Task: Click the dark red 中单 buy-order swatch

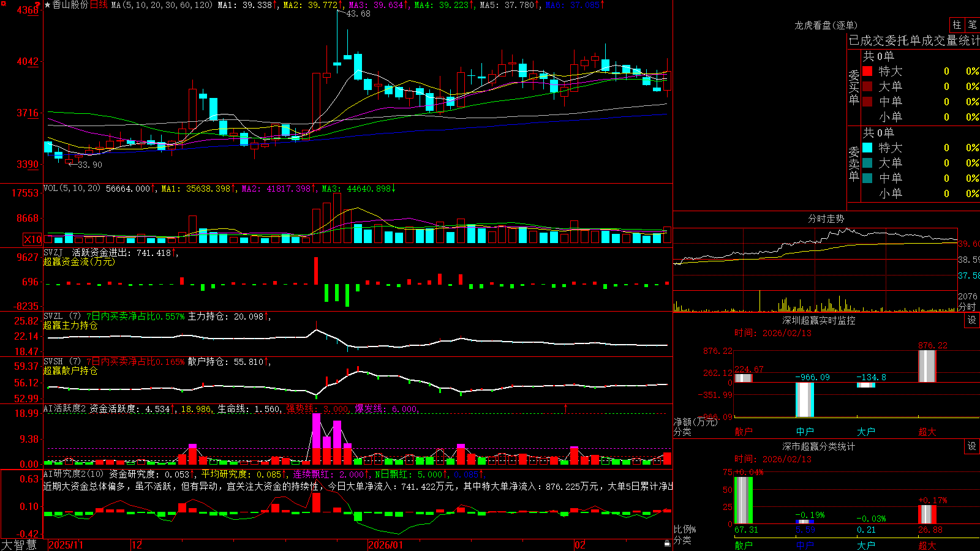Action: coord(867,102)
